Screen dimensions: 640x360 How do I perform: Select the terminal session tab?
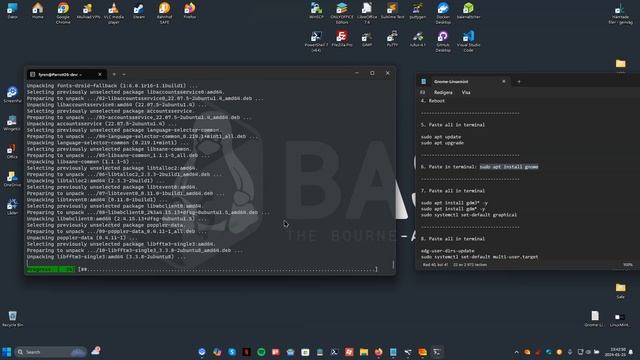[x=67, y=74]
